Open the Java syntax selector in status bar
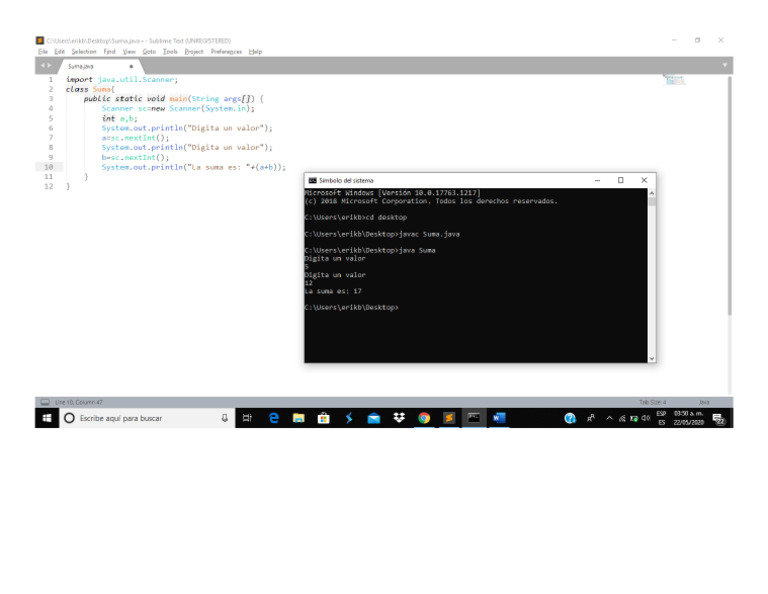 pyautogui.click(x=703, y=402)
